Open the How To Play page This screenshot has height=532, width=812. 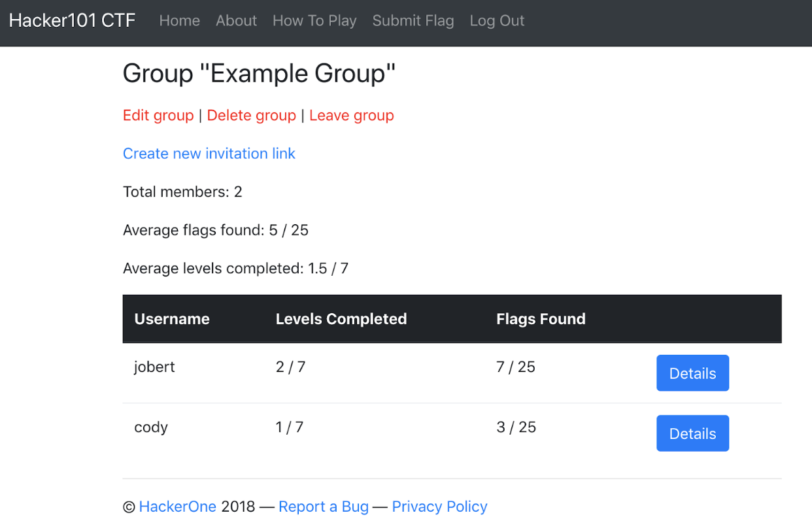click(314, 21)
